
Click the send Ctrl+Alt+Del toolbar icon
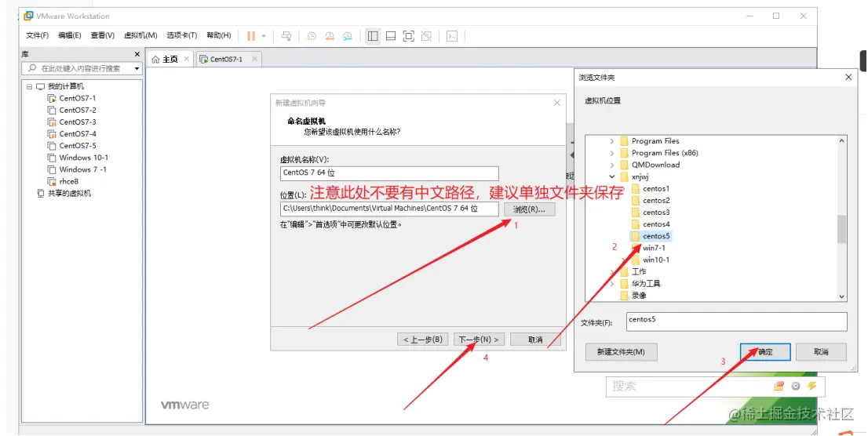click(286, 36)
